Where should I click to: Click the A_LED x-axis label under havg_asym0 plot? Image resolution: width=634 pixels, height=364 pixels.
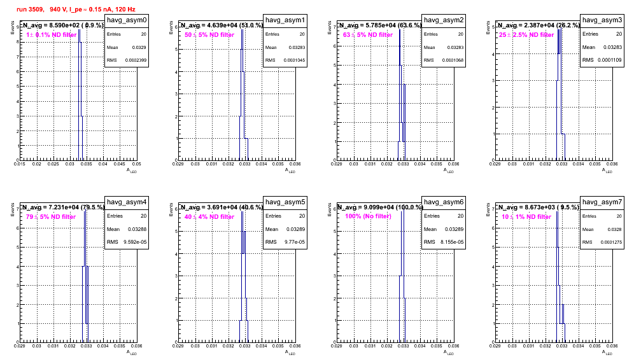coord(132,171)
